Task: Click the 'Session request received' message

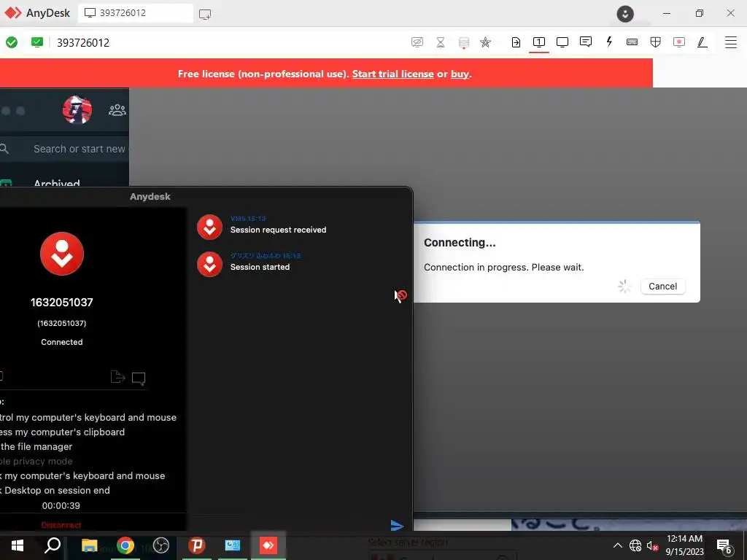Action: [278, 230]
